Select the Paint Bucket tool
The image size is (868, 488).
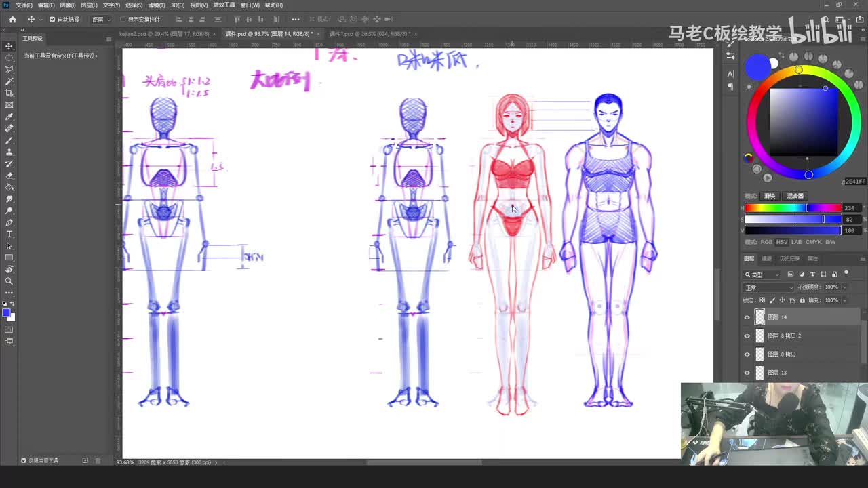9,187
